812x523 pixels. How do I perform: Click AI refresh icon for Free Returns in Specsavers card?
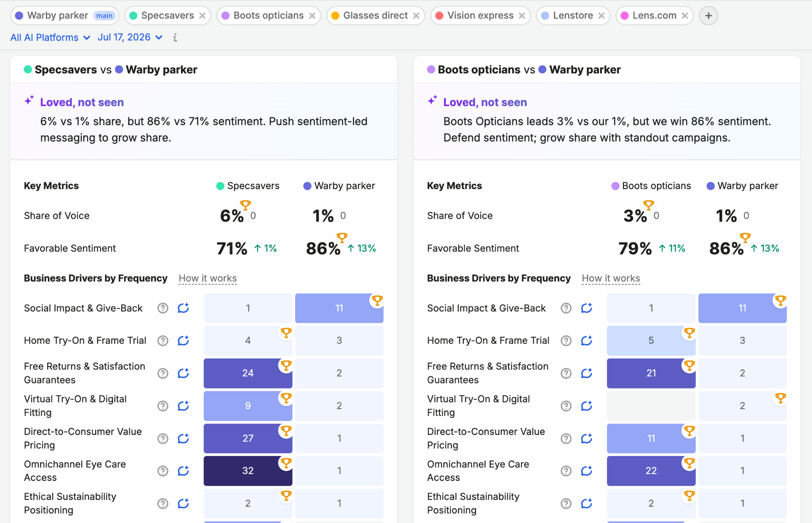[x=183, y=373]
